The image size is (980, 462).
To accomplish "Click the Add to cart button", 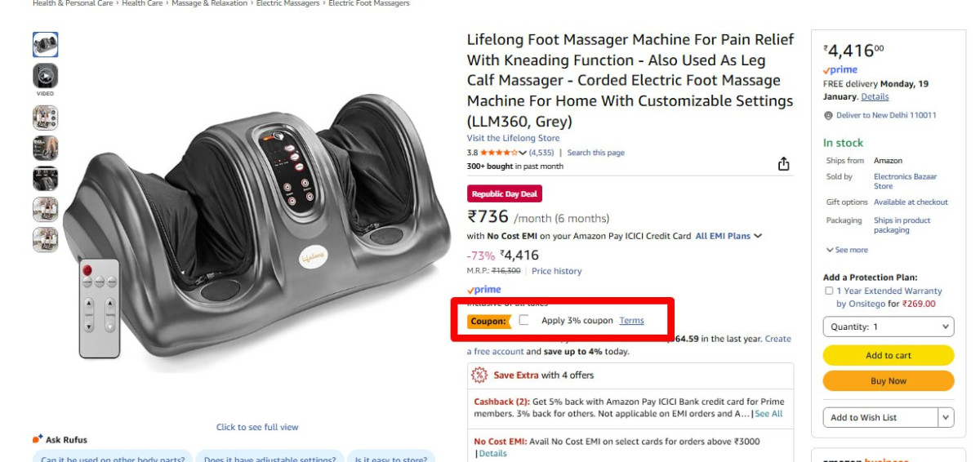I will 888,355.
